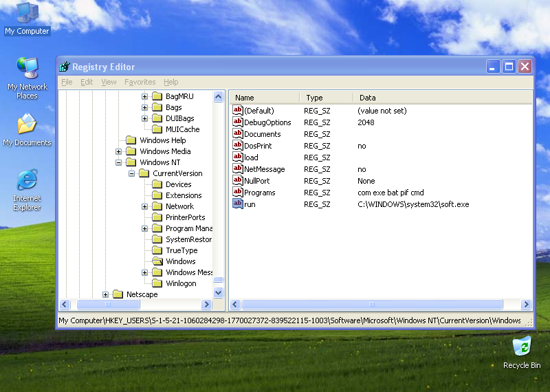
Task: Click the Registry Editor title bar icon
Action: click(65, 66)
